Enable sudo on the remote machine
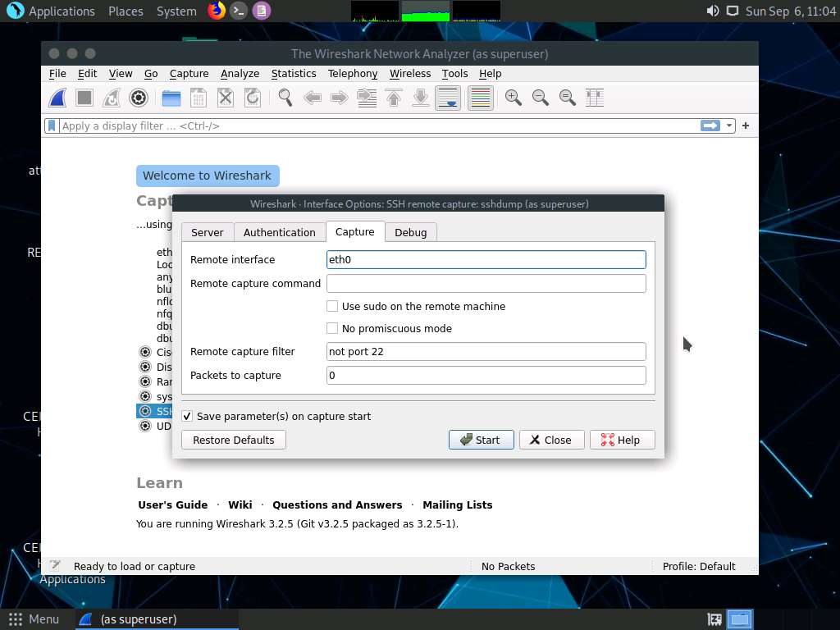The height and width of the screenshot is (630, 840). (332, 306)
